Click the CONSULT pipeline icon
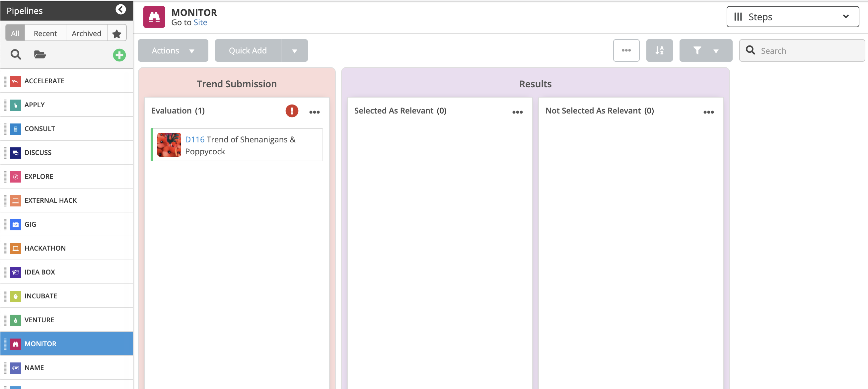The height and width of the screenshot is (389, 868). point(16,129)
